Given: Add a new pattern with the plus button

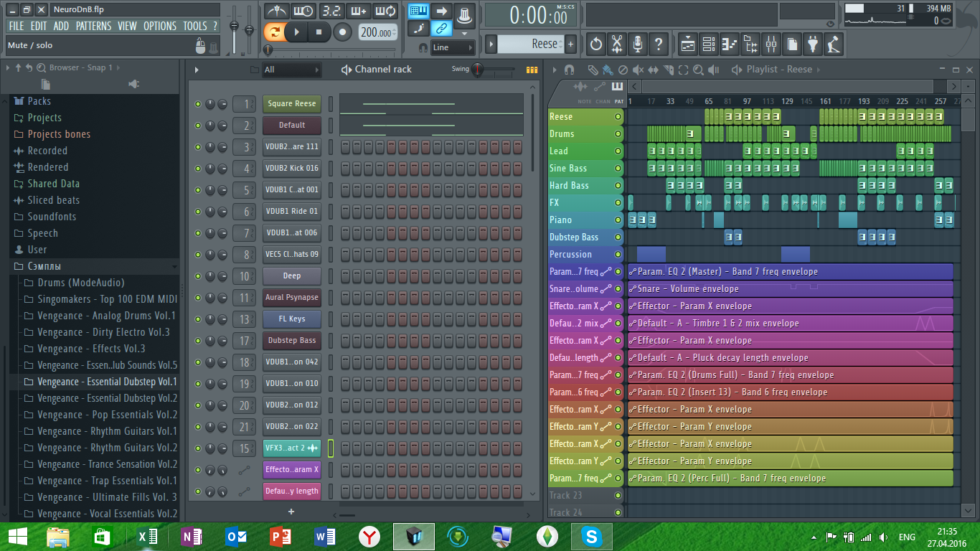Looking at the screenshot, I should (x=571, y=44).
